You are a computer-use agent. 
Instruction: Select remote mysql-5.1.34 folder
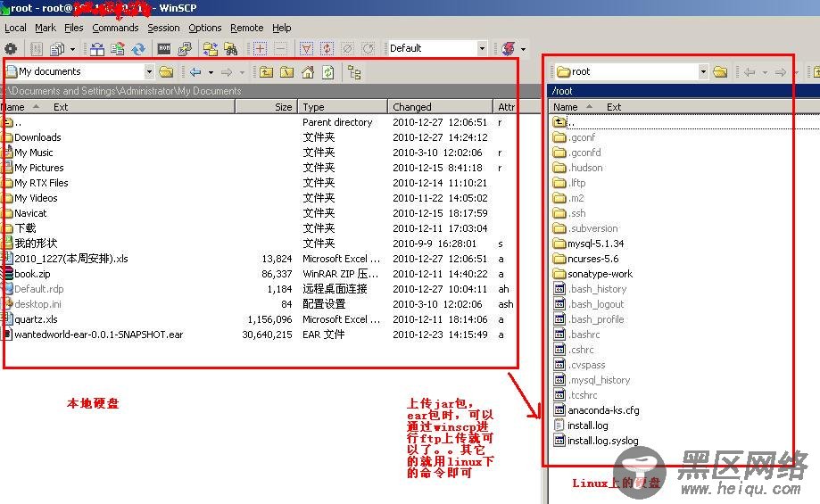click(x=596, y=244)
